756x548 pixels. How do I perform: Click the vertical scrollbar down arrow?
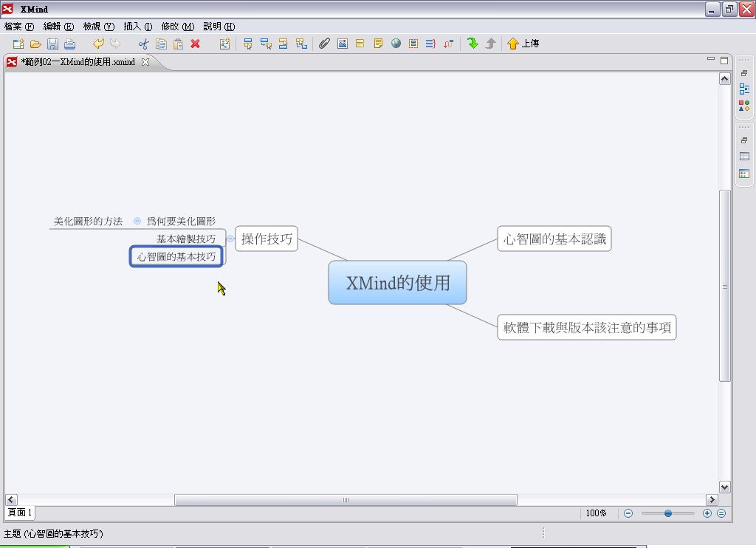725,487
